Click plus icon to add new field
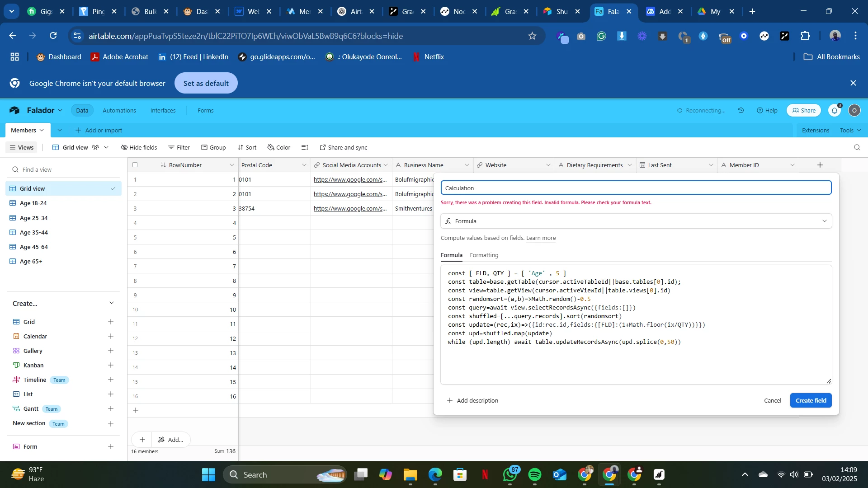Screen dimensions: 868x488 pyautogui.click(x=820, y=165)
